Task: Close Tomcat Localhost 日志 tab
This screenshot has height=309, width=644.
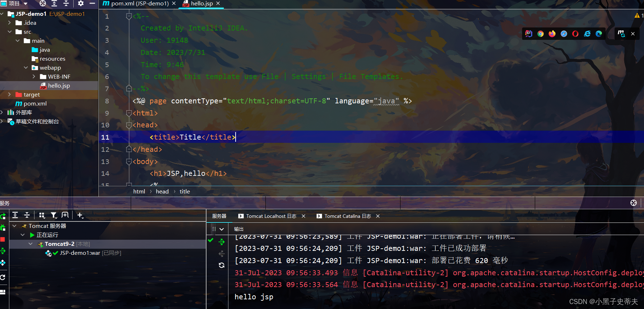Action: click(304, 216)
